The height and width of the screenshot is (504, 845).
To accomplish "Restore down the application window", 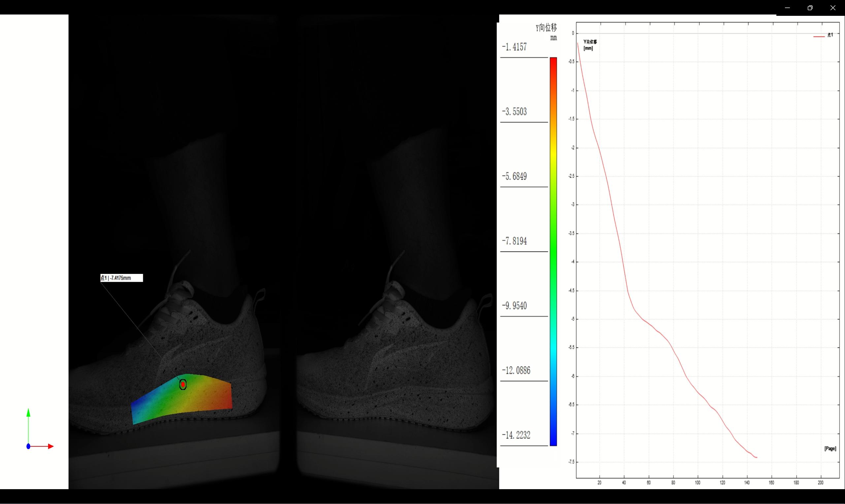I will pos(810,8).
